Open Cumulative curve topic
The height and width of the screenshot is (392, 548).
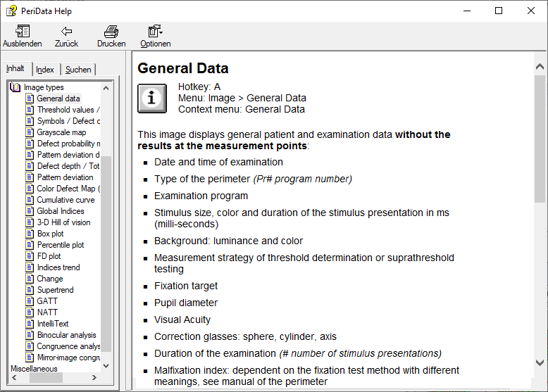click(x=66, y=200)
